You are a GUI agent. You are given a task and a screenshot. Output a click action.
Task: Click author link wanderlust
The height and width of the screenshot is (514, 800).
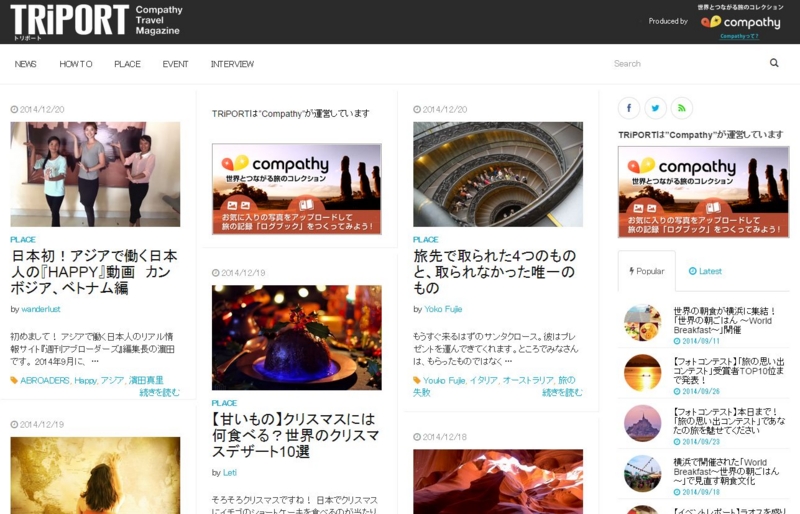[41, 309]
